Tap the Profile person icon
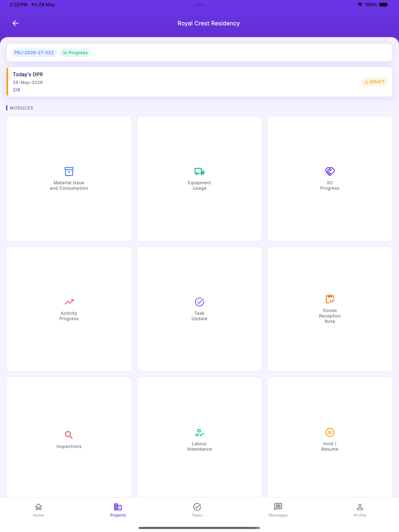 (x=360, y=507)
